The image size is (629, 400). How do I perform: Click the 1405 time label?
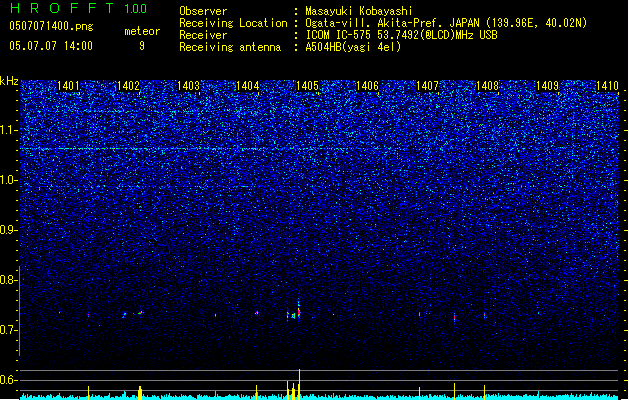coord(307,86)
